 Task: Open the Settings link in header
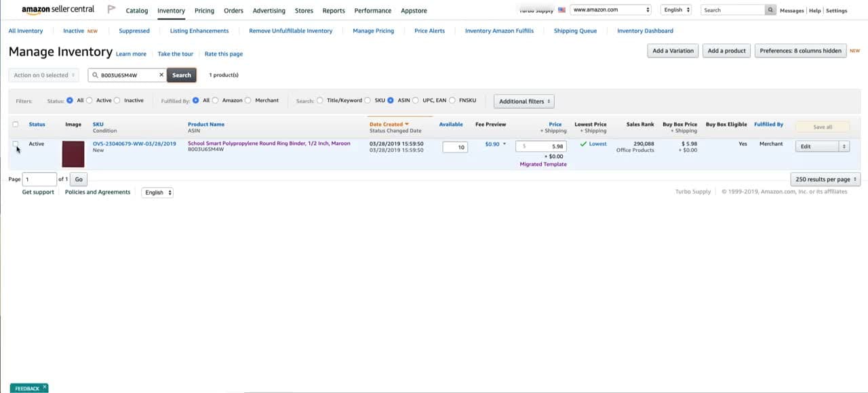(x=836, y=11)
